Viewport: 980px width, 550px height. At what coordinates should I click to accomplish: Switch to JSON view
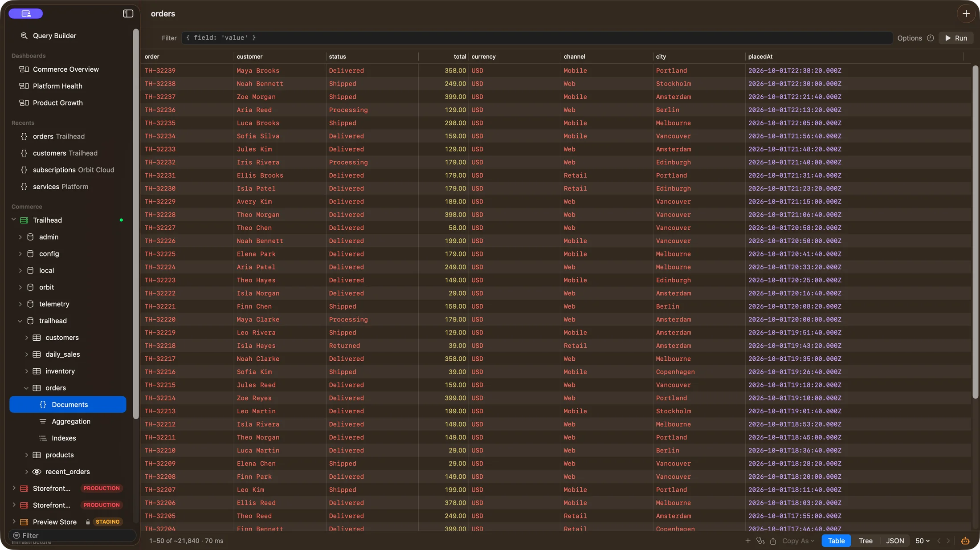[895, 541]
